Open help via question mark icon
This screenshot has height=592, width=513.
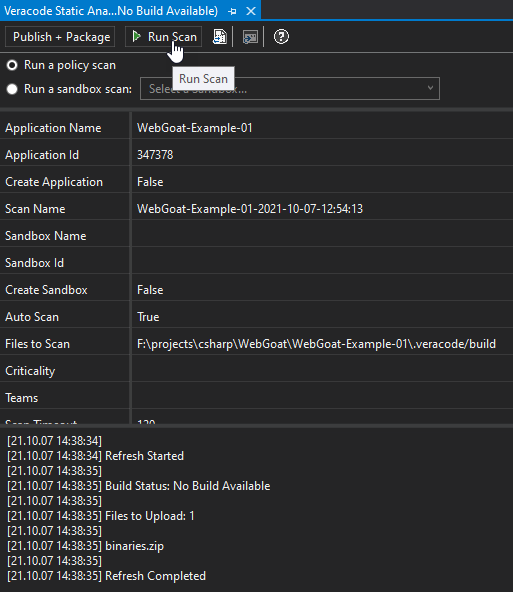(281, 37)
